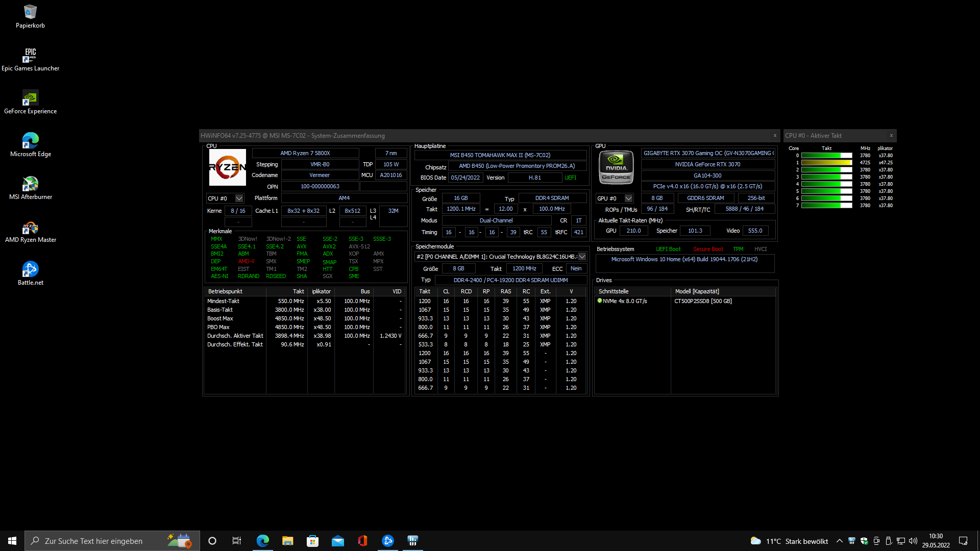
Task: Expand the GPU #0 selector dropdown
Action: pyautogui.click(x=628, y=198)
